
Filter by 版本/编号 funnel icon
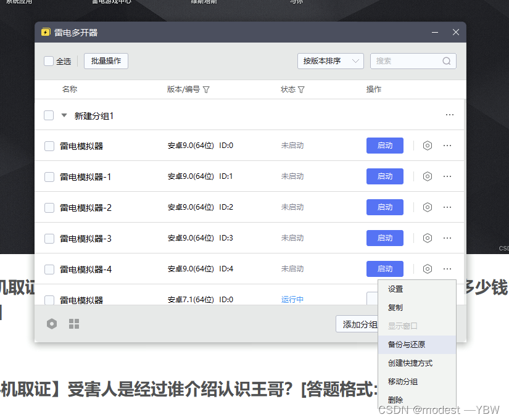click(206, 89)
